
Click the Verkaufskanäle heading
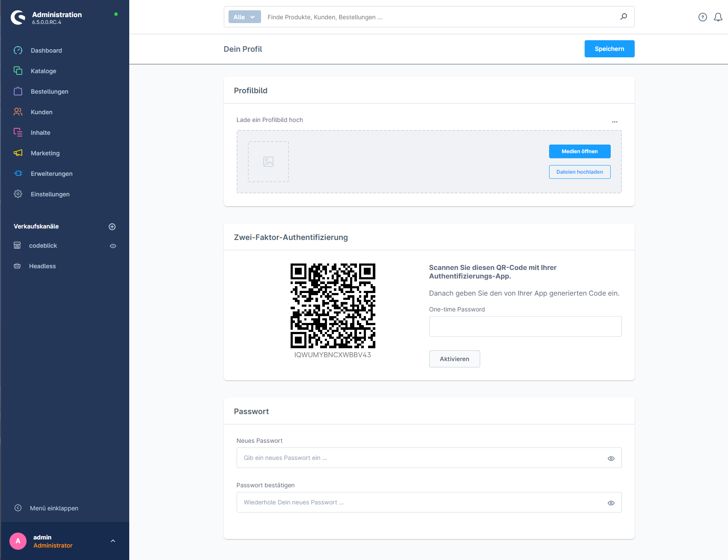coord(36,226)
